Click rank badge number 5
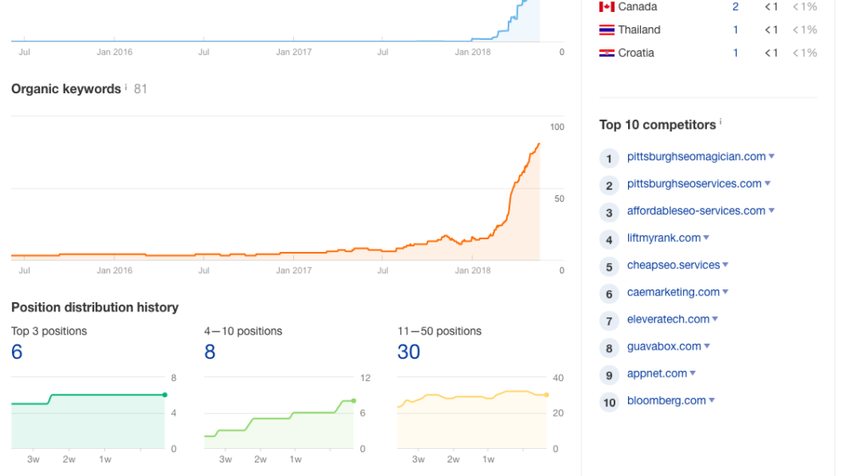 [x=609, y=267]
